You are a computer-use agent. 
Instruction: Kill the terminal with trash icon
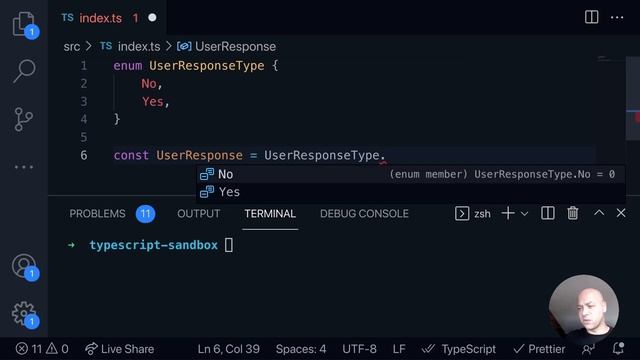coord(573,213)
